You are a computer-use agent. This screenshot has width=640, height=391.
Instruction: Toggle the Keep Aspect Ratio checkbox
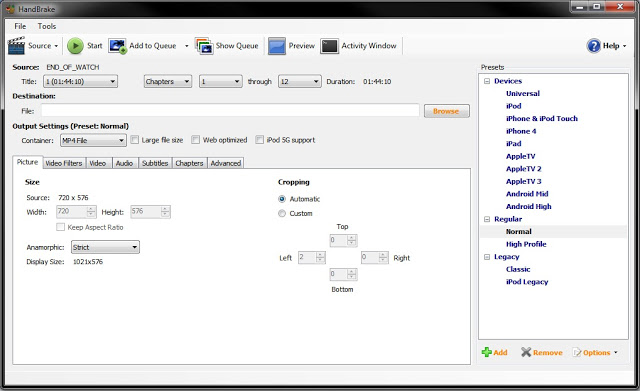60,227
